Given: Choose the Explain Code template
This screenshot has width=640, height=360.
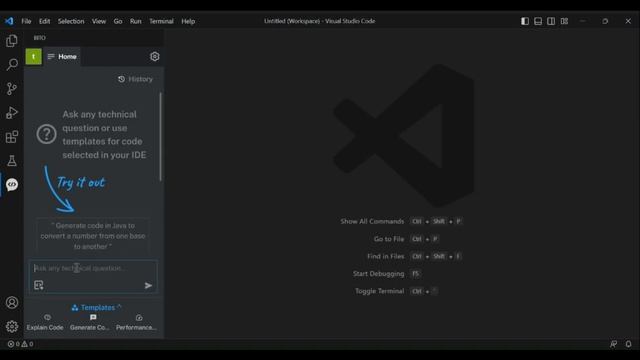Looking at the screenshot, I should point(45,322).
